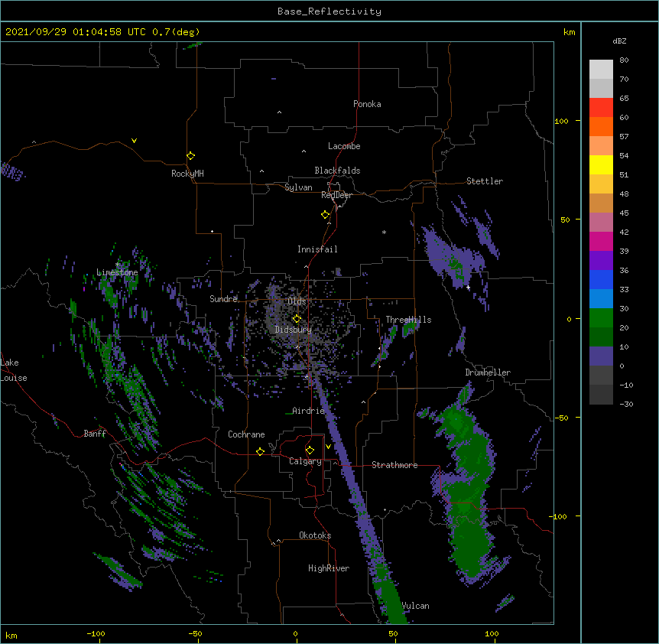This screenshot has width=659, height=644.
Task: Click the yellow V marker east of Calgary
Action: point(328,447)
